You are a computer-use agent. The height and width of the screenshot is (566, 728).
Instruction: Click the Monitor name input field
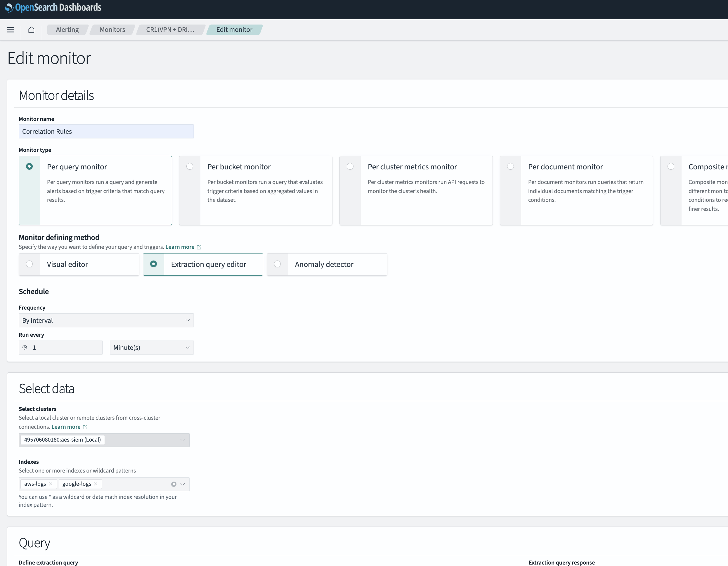tap(106, 131)
